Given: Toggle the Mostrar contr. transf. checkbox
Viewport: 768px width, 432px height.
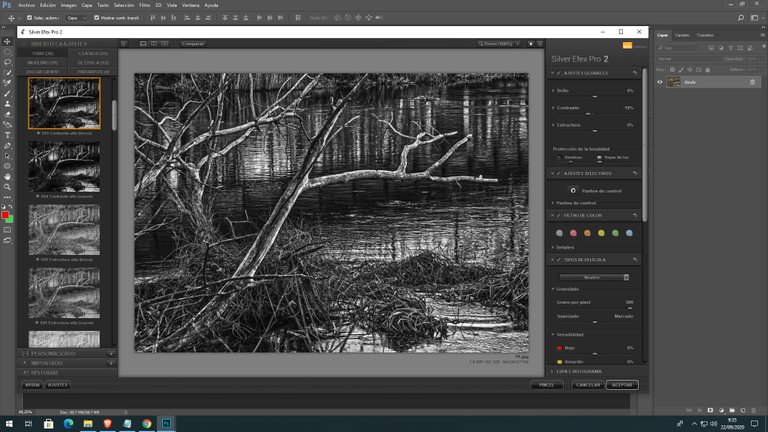Looking at the screenshot, I should pos(96,18).
